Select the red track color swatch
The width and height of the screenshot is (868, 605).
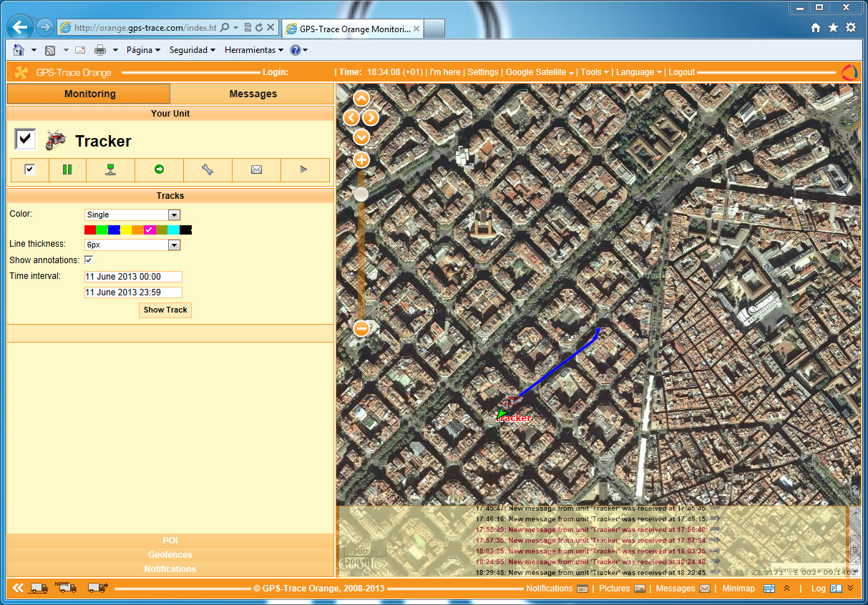(90, 230)
